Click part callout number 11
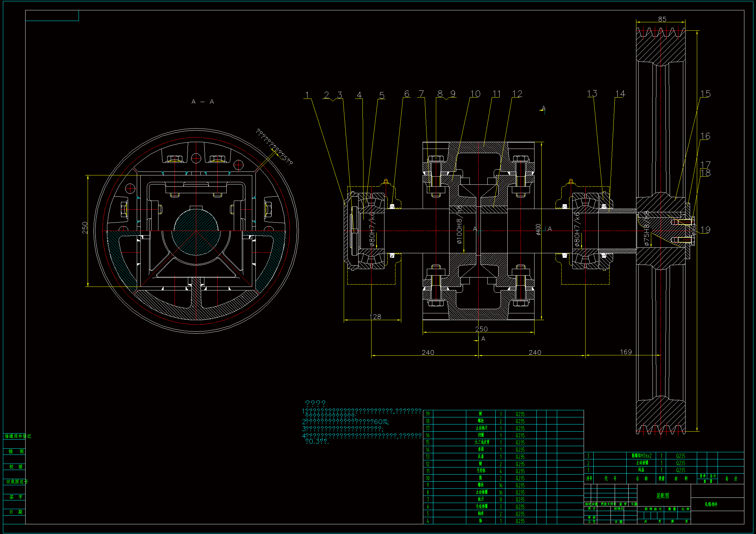Viewport: 756px width, 534px height. pos(496,94)
